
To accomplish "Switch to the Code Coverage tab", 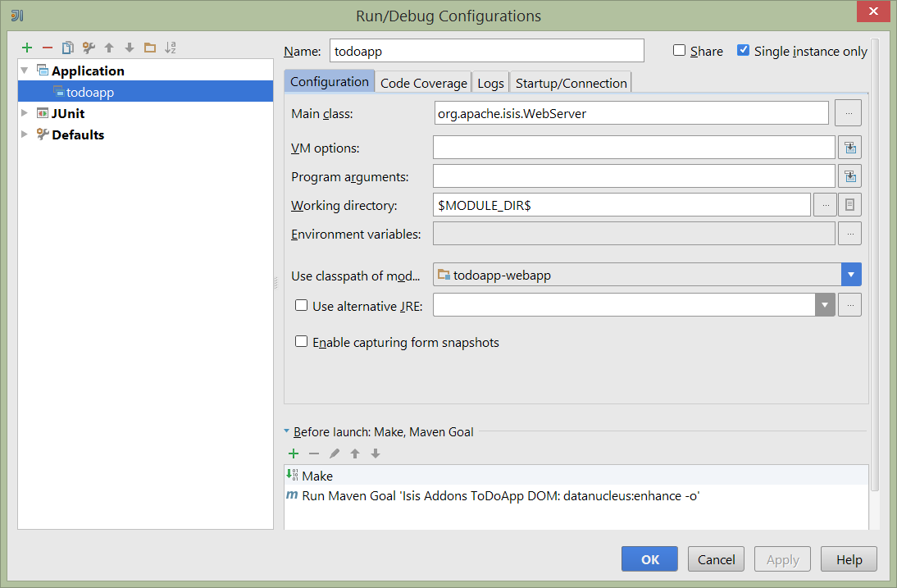I will click(x=423, y=83).
